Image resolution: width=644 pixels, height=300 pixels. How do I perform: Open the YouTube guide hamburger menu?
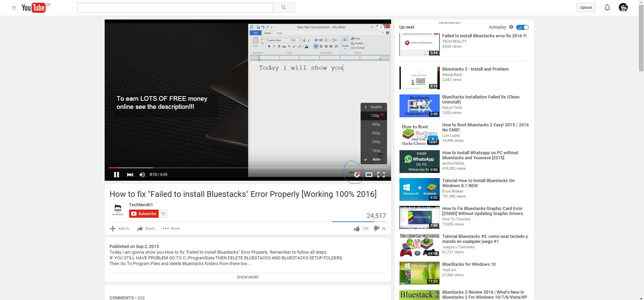pyautogui.click(x=14, y=8)
